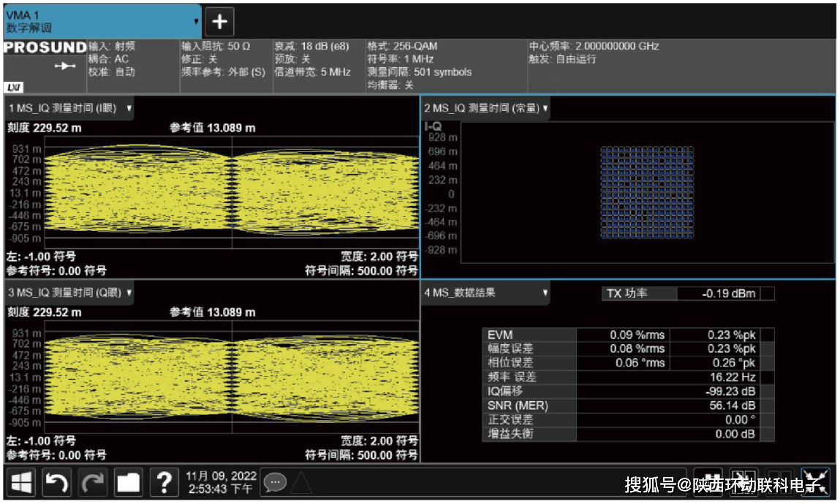Open window 4 MS_数据结果 dropdown
Image resolution: width=840 pixels, height=504 pixels.
click(545, 292)
